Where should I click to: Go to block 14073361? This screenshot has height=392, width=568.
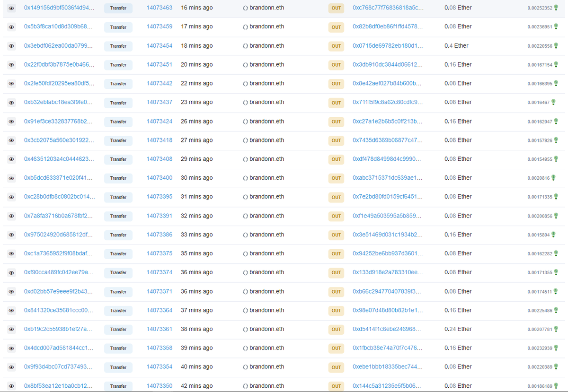(159, 329)
